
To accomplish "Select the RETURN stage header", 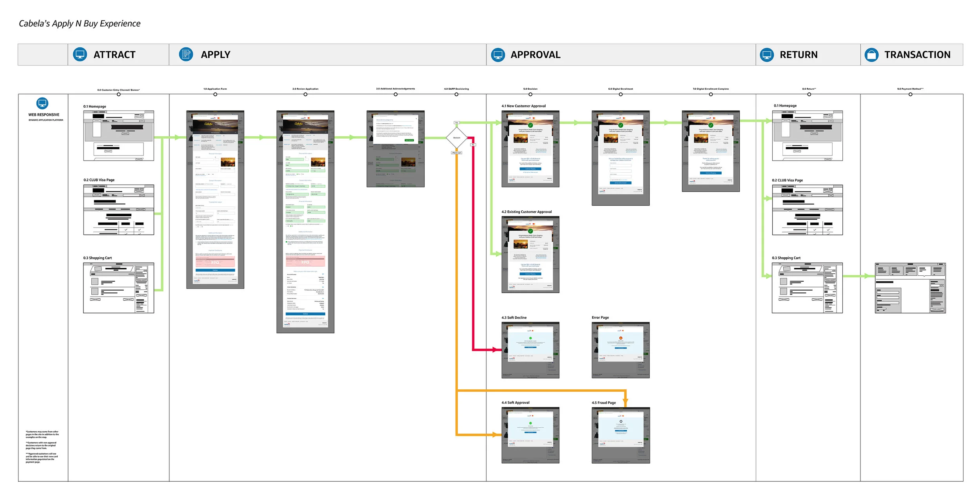I will (808, 54).
